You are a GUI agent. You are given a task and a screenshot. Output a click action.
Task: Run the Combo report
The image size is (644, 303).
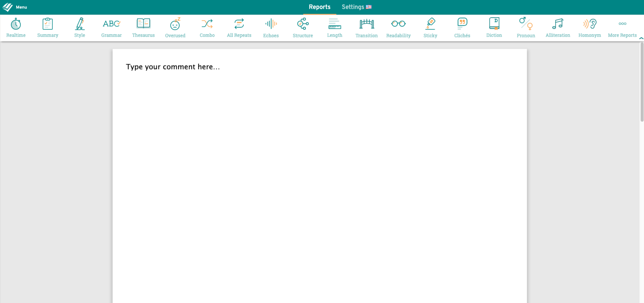(207, 28)
